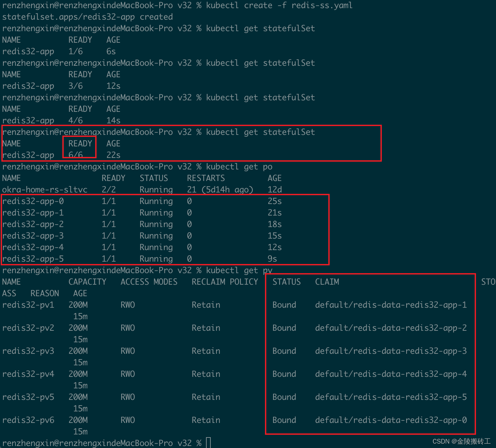Viewport: 496px width, 448px height.
Task: Click the READY value '1/6'
Action: coord(76,52)
